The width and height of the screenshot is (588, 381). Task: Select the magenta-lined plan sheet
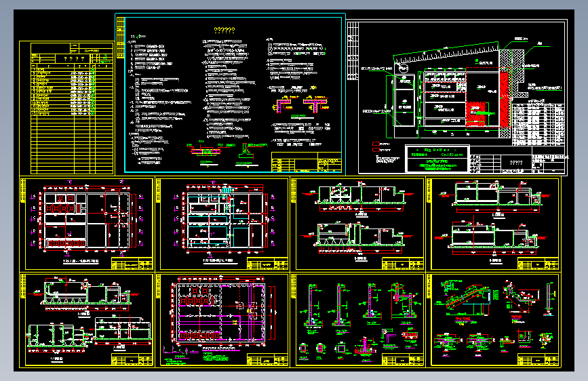[x=222, y=320]
